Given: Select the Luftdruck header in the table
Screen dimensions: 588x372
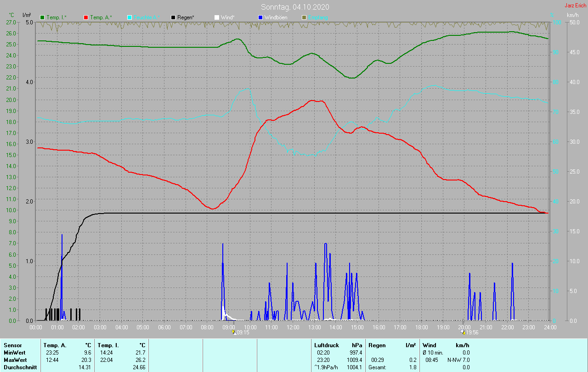Looking at the screenshot, I should point(326,345).
